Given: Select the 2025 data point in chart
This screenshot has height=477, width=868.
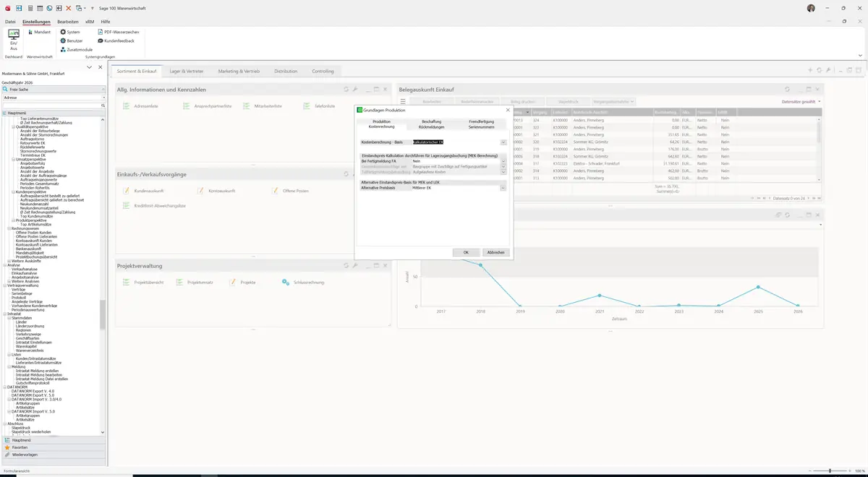Looking at the screenshot, I should pyautogui.click(x=758, y=287).
